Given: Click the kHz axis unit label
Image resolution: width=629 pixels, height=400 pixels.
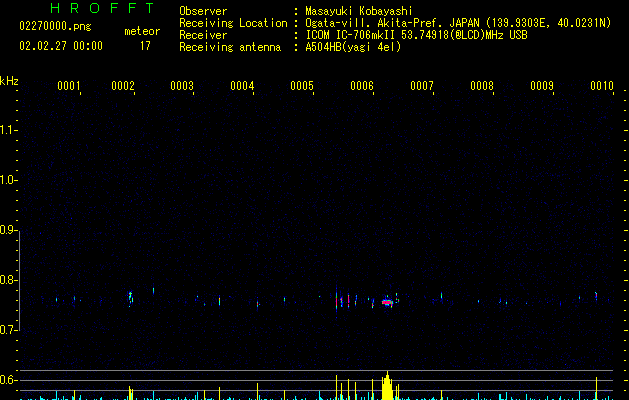Looking at the screenshot, I should (x=9, y=81).
